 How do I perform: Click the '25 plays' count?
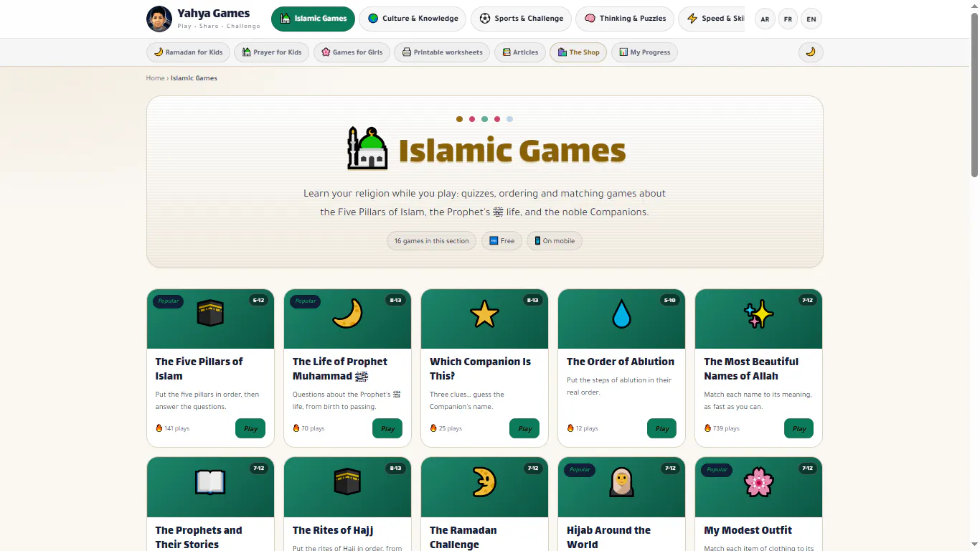(446, 428)
